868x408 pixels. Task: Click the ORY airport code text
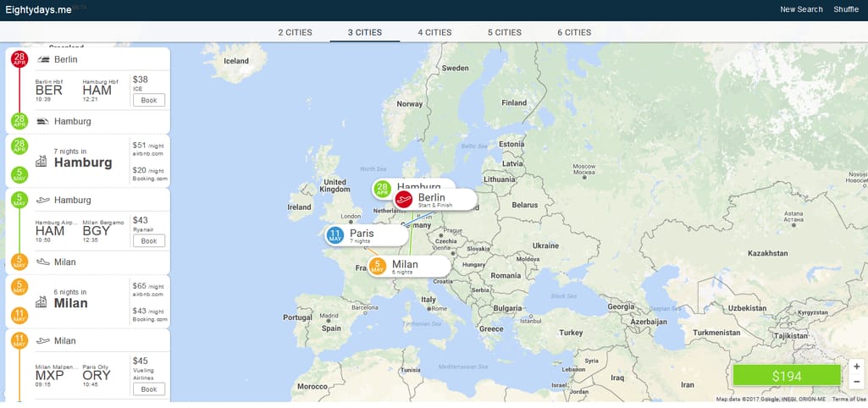(x=97, y=375)
